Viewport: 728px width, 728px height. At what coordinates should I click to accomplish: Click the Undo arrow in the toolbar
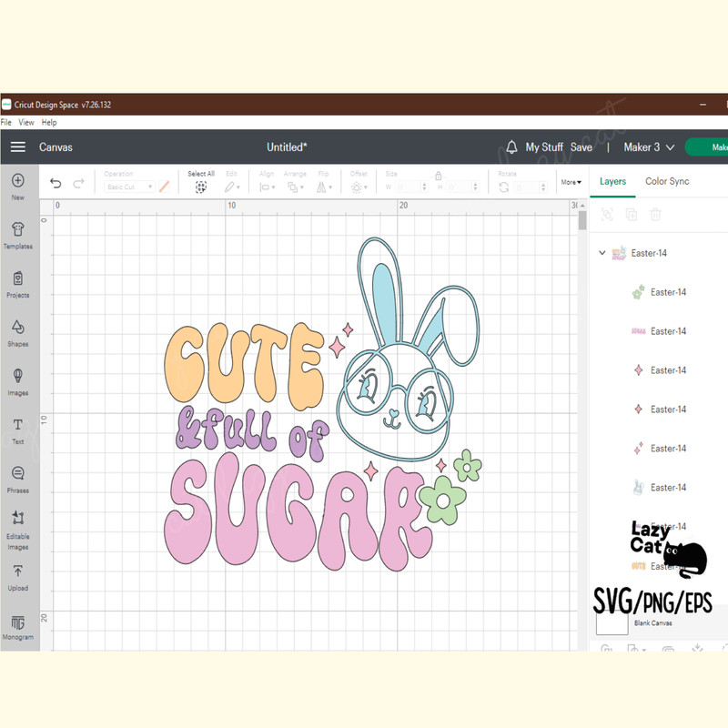tap(56, 183)
